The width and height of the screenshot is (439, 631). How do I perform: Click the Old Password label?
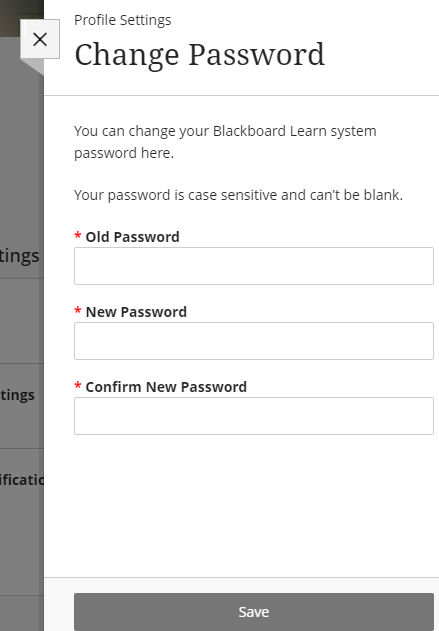[x=132, y=237]
